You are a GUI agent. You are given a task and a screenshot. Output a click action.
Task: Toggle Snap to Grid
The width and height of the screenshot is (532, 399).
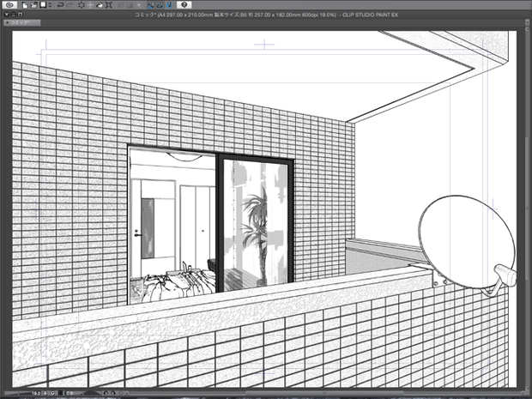[x=169, y=5]
